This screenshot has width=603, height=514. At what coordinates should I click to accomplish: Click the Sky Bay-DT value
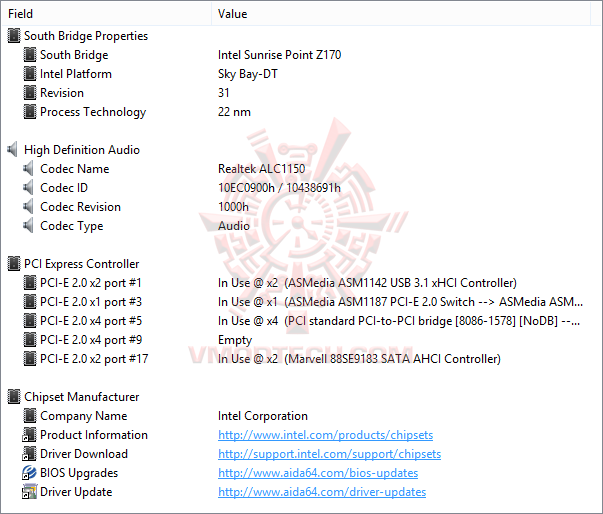tap(248, 74)
